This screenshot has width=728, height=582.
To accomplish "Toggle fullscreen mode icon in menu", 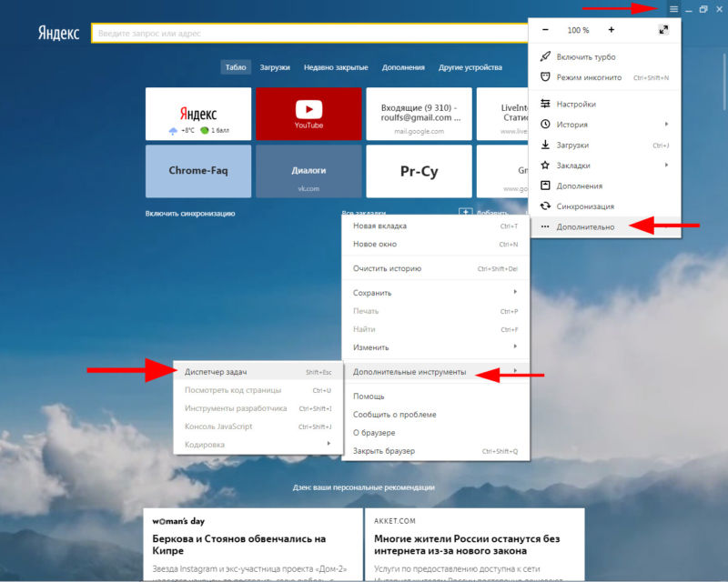I will click(663, 30).
